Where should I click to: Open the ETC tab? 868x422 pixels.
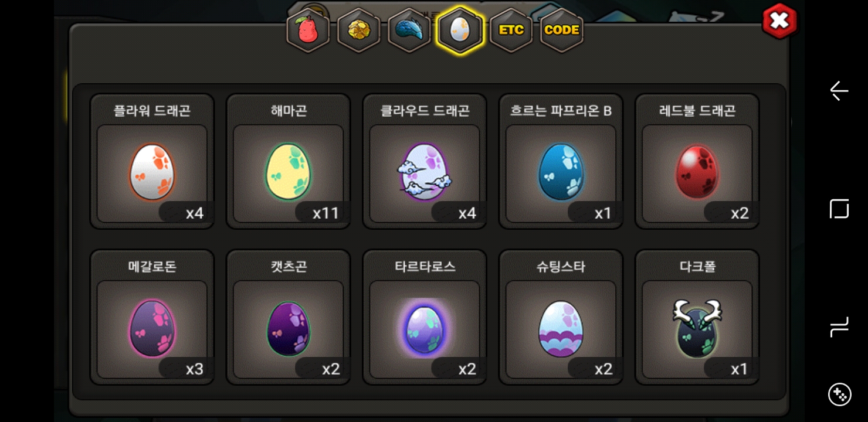(x=511, y=30)
